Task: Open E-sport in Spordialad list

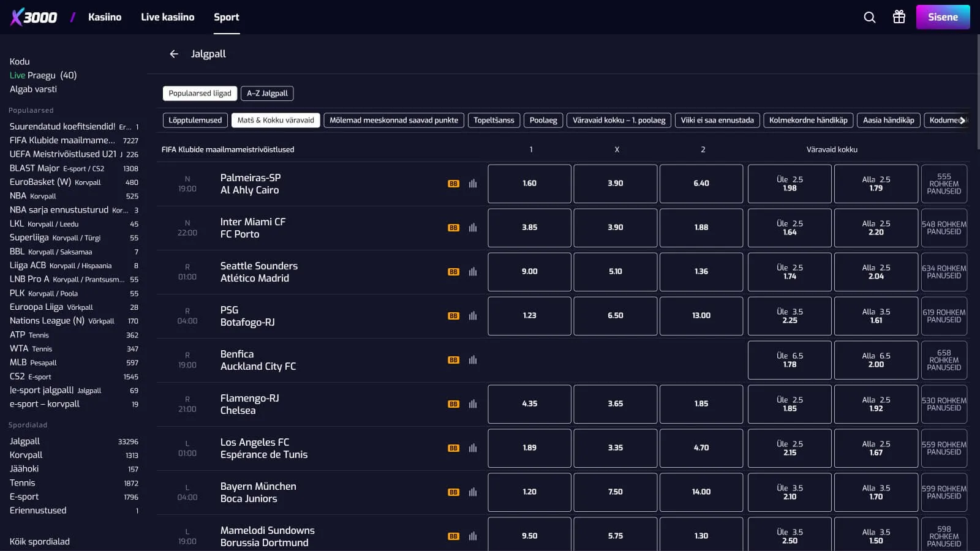Action: click(x=74, y=497)
